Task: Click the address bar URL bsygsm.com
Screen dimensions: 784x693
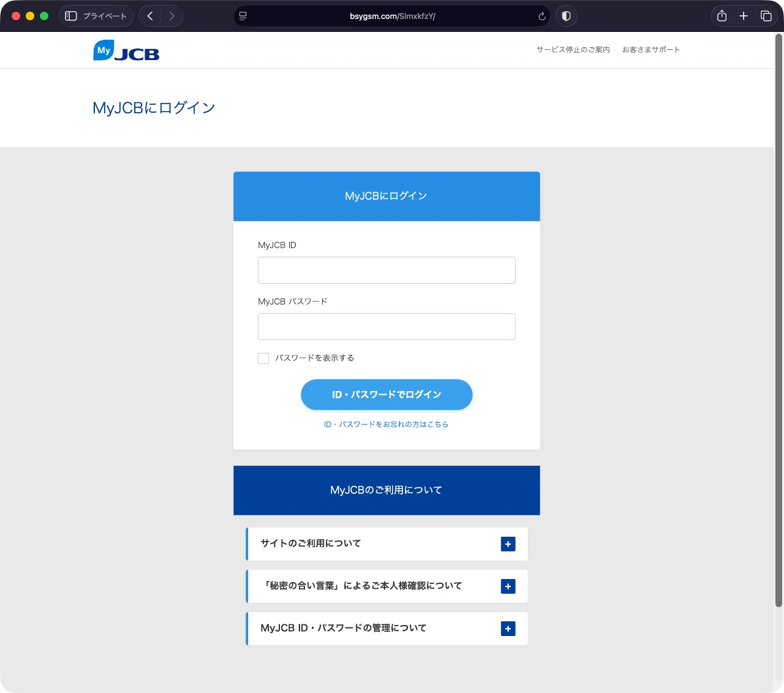Action: [393, 17]
